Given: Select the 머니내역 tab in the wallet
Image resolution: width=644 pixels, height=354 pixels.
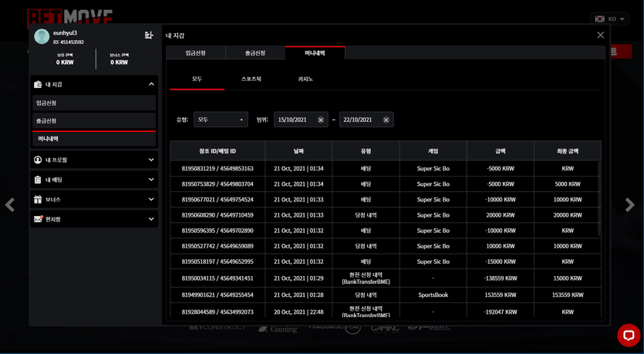Looking at the screenshot, I should point(315,53).
